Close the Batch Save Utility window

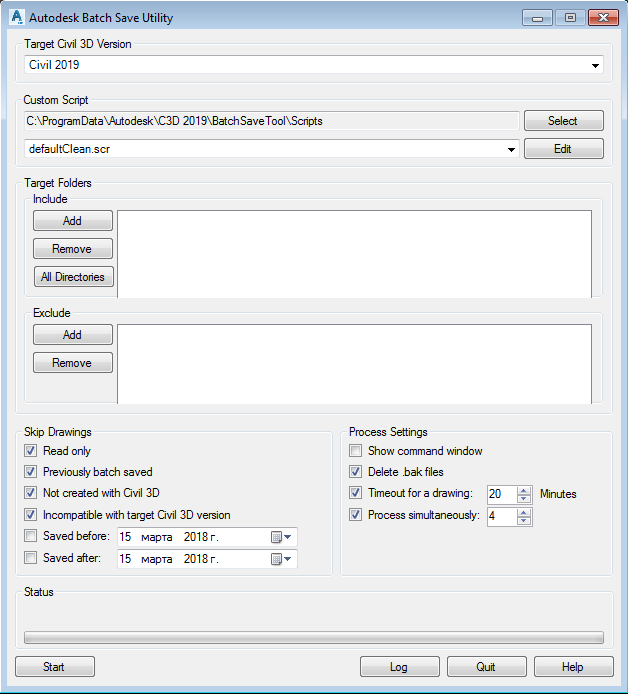[603, 18]
